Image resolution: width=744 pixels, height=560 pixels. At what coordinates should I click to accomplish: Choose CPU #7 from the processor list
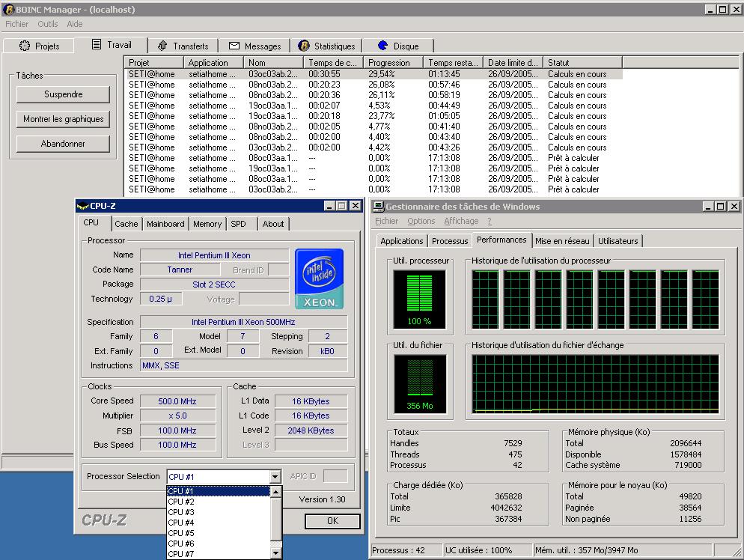[x=219, y=553]
